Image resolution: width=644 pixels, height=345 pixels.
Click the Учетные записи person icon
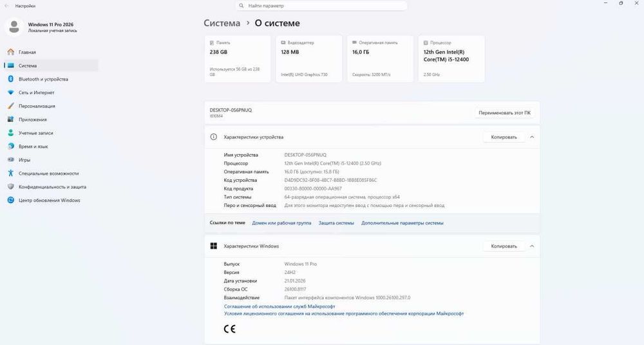pyautogui.click(x=11, y=133)
